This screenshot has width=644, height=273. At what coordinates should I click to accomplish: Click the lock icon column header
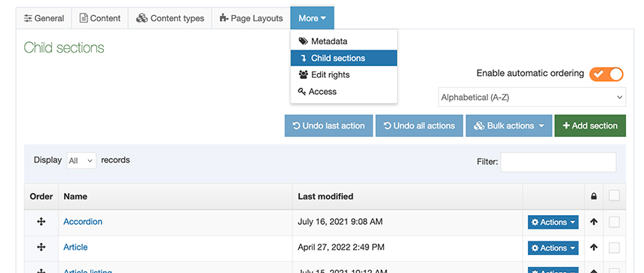tap(594, 197)
